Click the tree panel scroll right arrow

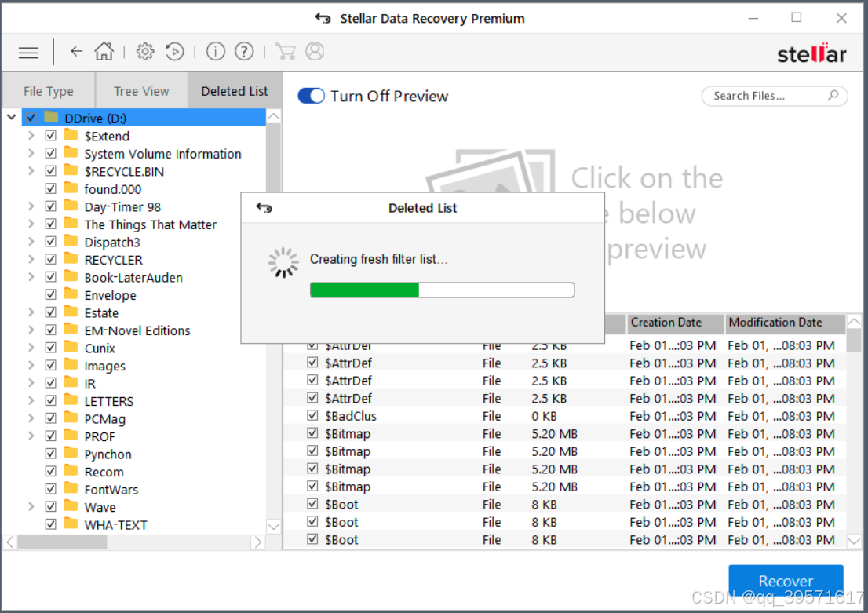[258, 542]
